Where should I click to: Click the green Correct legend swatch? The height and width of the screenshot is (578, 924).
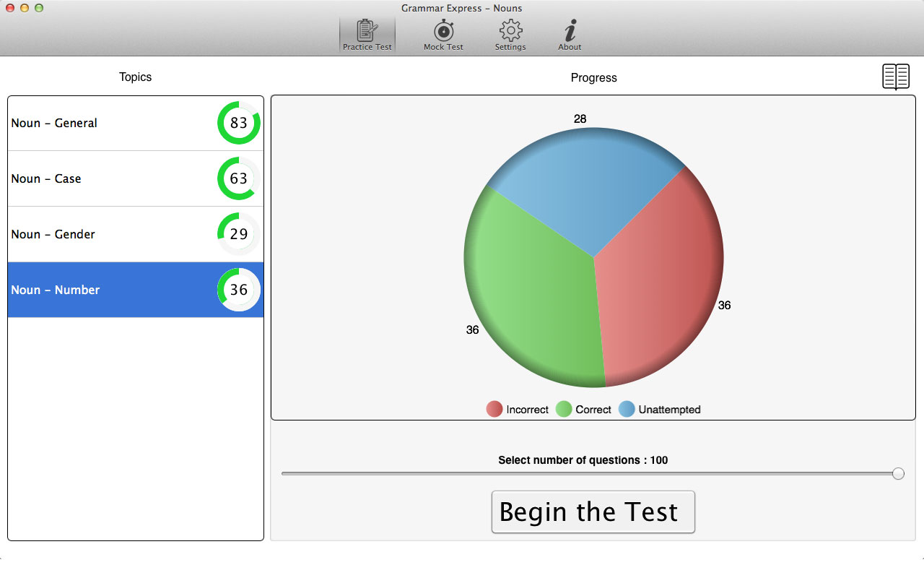coord(564,410)
